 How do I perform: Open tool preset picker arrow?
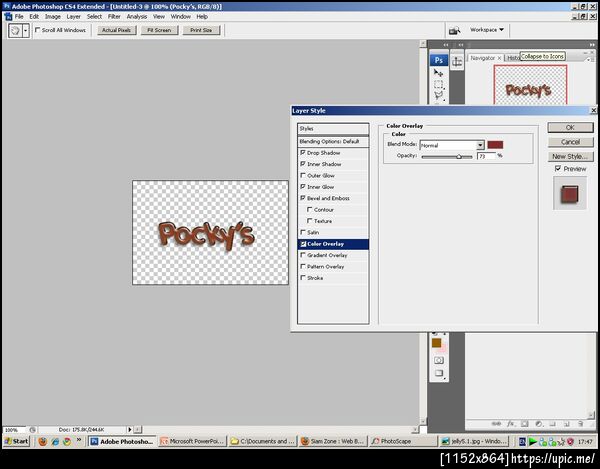point(26,30)
